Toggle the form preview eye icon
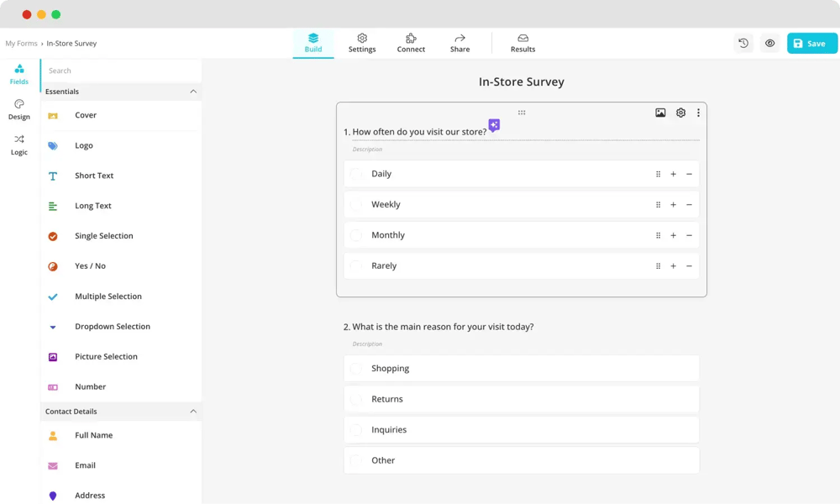This screenshot has width=840, height=504. pyautogui.click(x=769, y=44)
